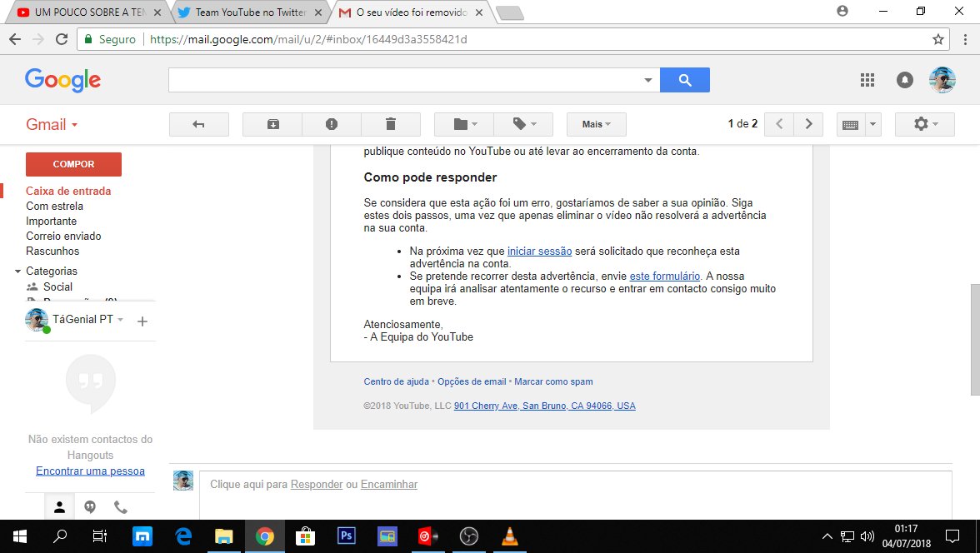This screenshot has width=980, height=553.
Task: Open the Rascunhos folder
Action: point(52,252)
